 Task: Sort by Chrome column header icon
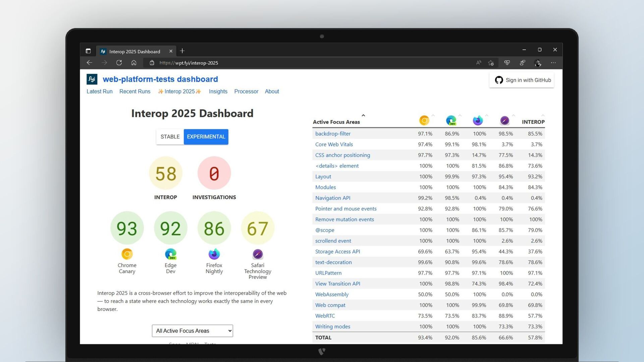click(x=424, y=120)
